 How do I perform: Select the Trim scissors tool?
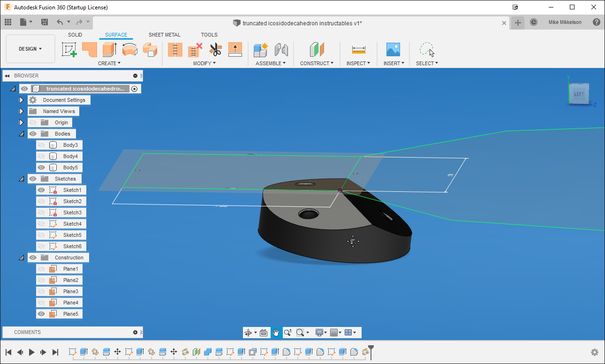point(215,49)
